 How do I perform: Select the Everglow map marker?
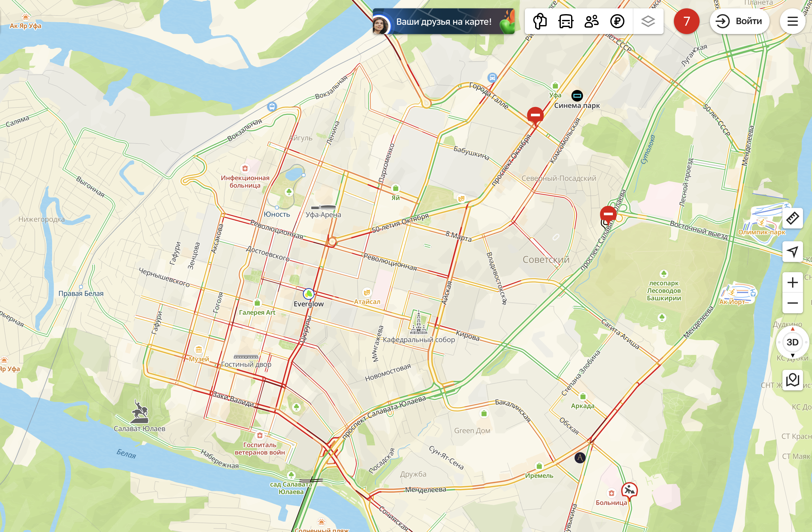coord(308,294)
